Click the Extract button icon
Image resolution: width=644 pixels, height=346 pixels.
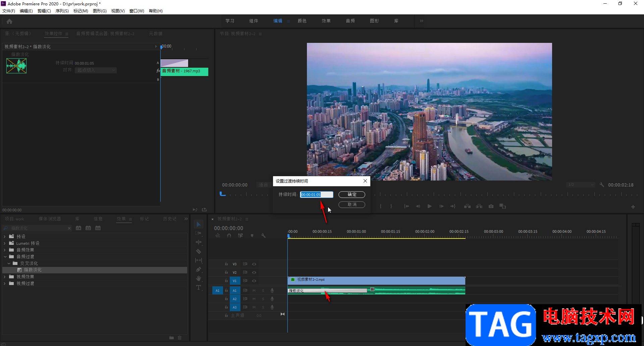coord(479,206)
